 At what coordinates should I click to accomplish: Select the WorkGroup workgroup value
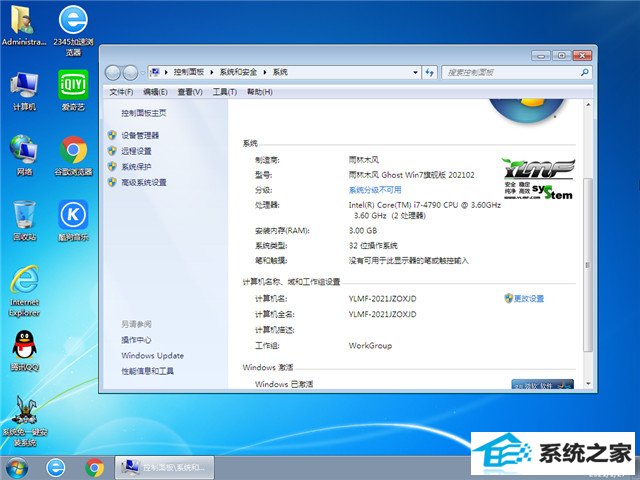pos(370,345)
